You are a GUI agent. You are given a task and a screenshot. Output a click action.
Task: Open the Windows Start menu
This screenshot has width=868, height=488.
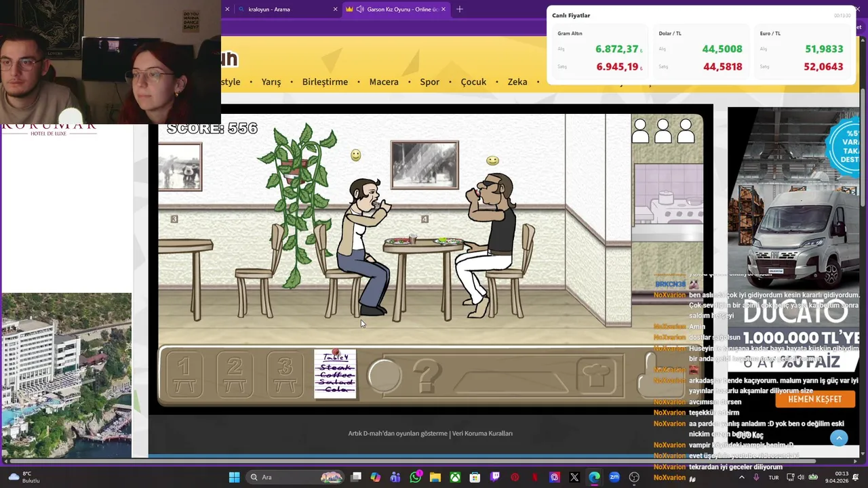pos(234,477)
